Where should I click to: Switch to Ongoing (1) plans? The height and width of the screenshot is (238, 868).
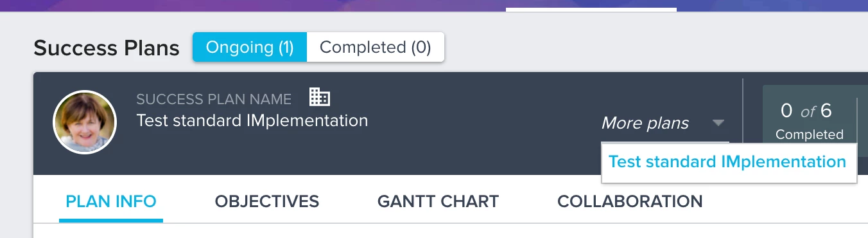(250, 47)
